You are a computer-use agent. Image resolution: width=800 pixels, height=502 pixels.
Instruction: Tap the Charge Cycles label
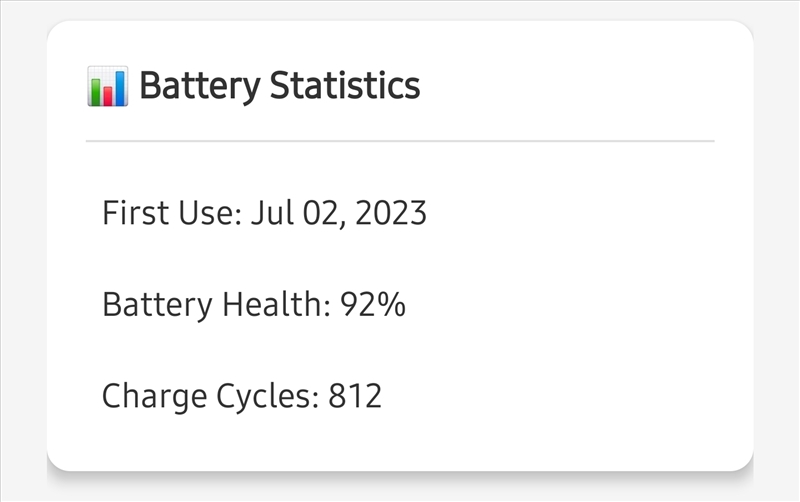tap(210, 396)
